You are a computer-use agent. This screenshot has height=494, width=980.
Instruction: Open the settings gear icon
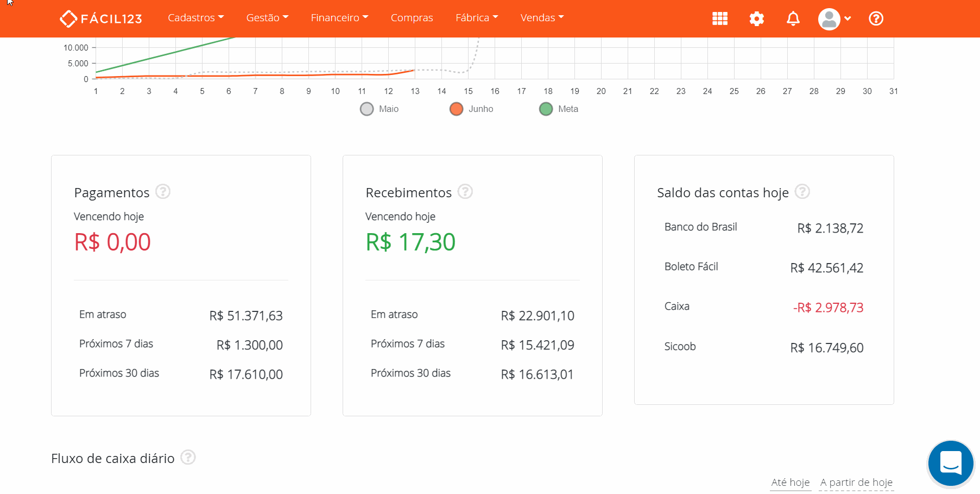click(756, 18)
